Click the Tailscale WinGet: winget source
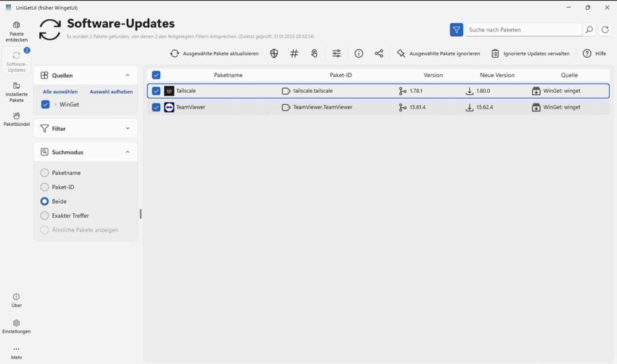 [x=562, y=91]
